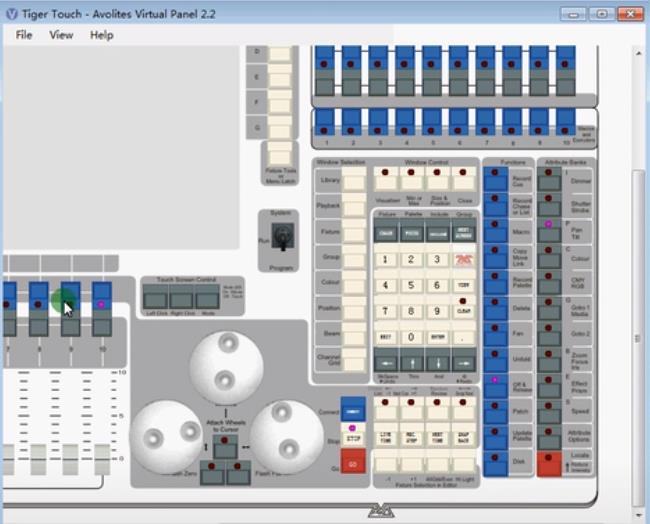The image size is (650, 524).
Task: Click the Close window control button
Action: (463, 178)
